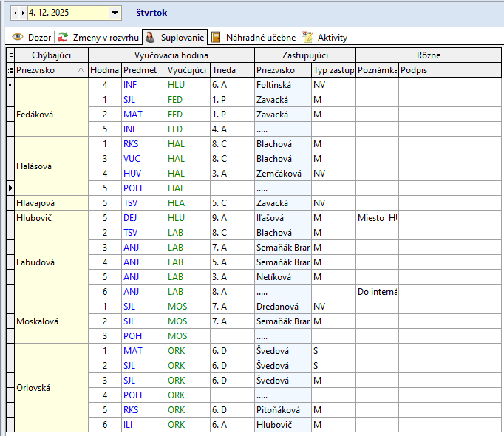Click the Náhradné učebne tab book icon
This screenshot has height=436, width=504.
216,37
